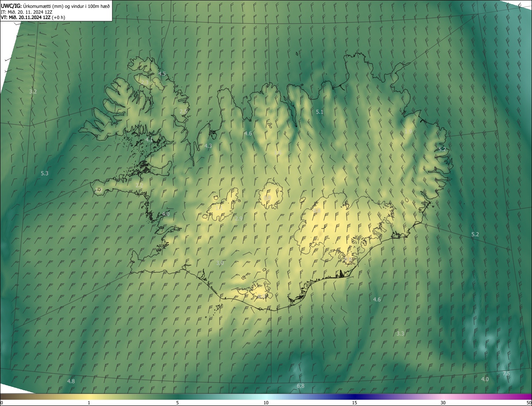Click the 7.5 value label on the map
The width and height of the screenshot is (532, 406).
[506, 374]
